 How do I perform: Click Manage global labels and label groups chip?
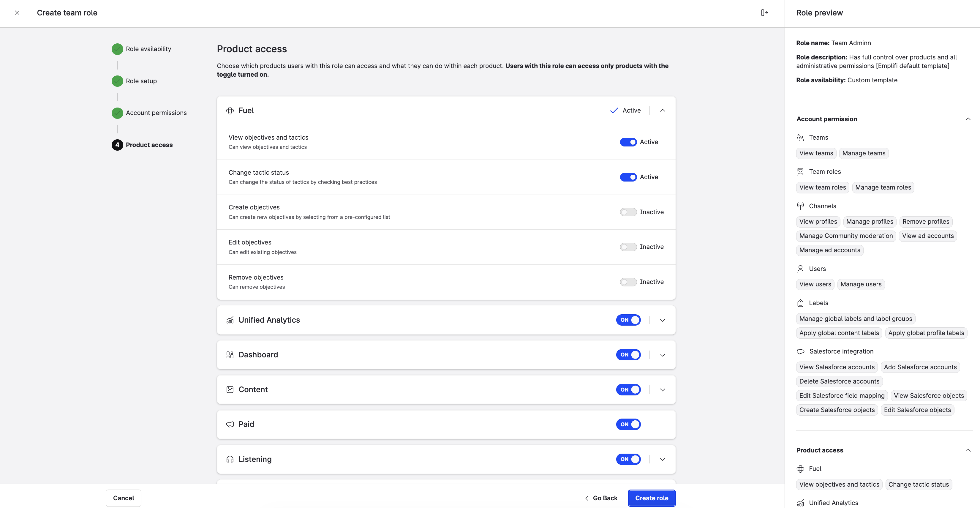click(856, 319)
